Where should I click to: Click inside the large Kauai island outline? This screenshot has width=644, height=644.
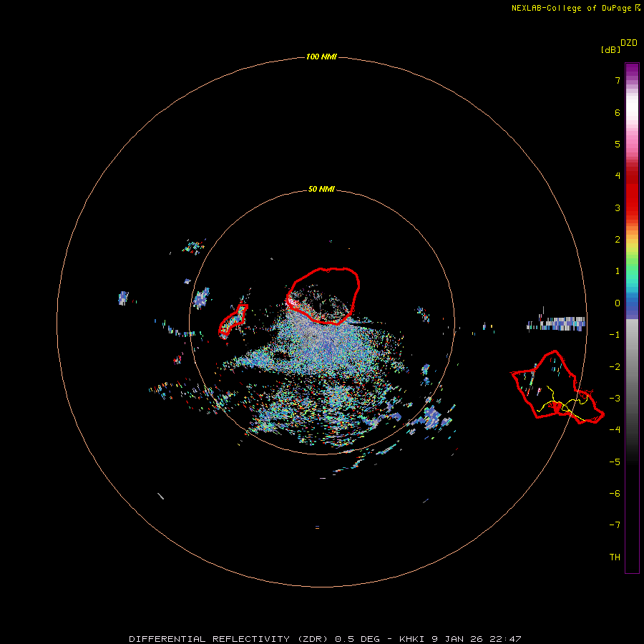point(323,296)
